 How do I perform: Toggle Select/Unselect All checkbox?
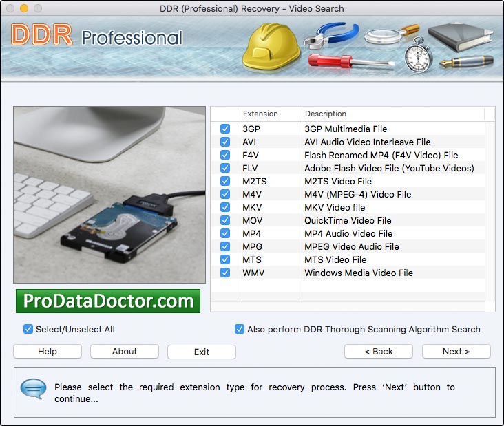click(x=28, y=329)
